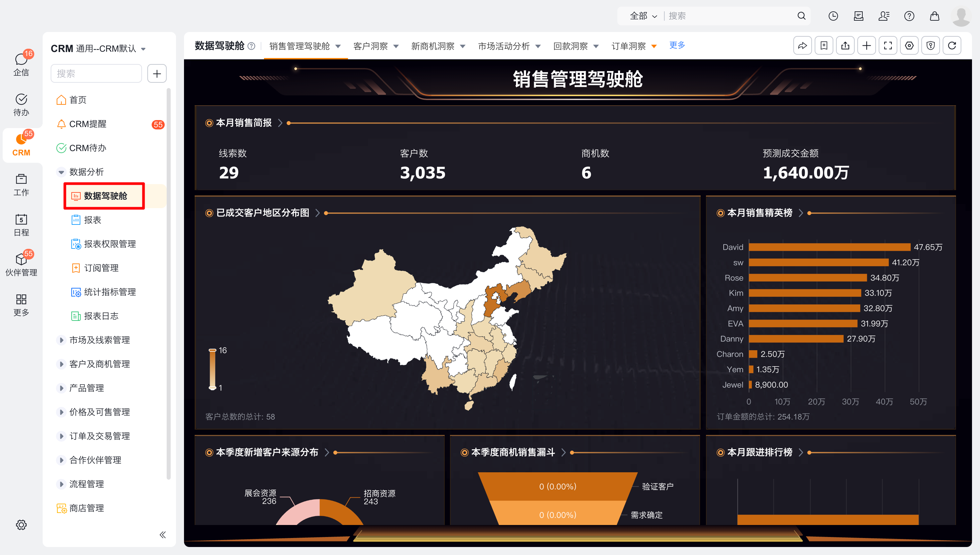Open CRM 通用--CRM默认 workspace dropdown
The height and width of the screenshot is (555, 980).
click(x=143, y=49)
